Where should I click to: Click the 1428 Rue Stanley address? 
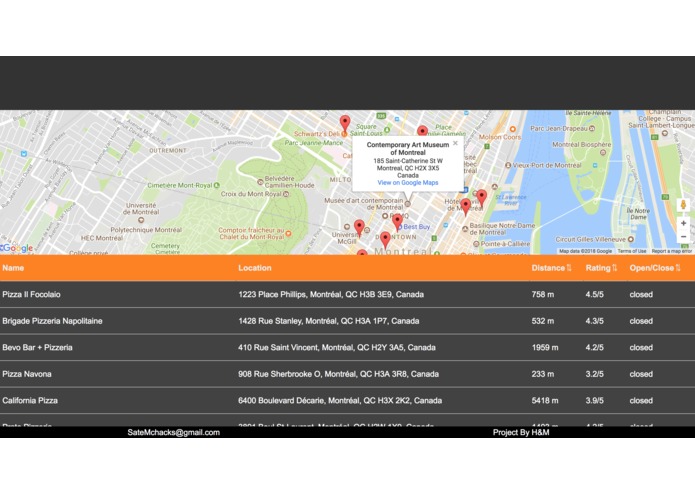(x=328, y=321)
